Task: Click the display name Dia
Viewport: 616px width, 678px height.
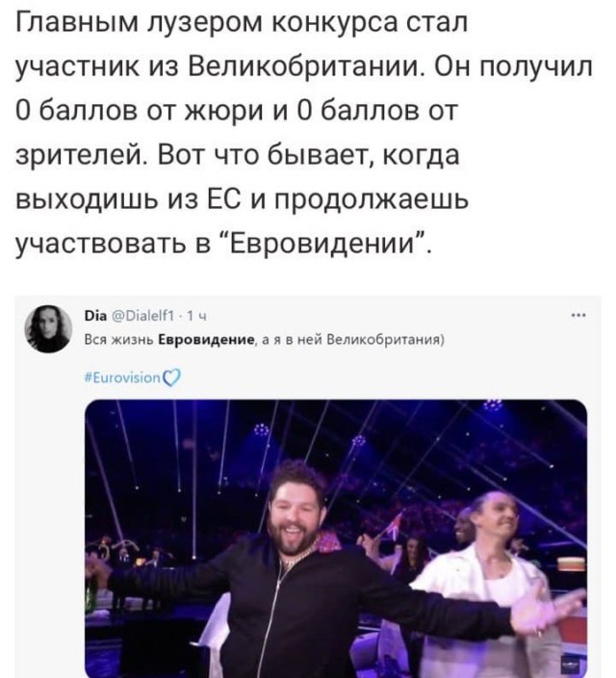Action: [95, 316]
